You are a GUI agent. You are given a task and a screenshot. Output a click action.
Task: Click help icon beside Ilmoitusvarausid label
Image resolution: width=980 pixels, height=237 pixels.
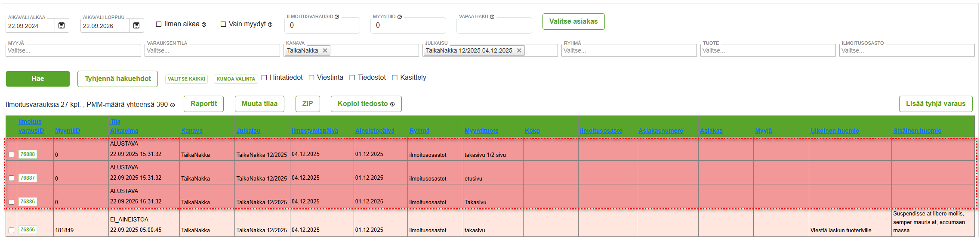click(337, 17)
